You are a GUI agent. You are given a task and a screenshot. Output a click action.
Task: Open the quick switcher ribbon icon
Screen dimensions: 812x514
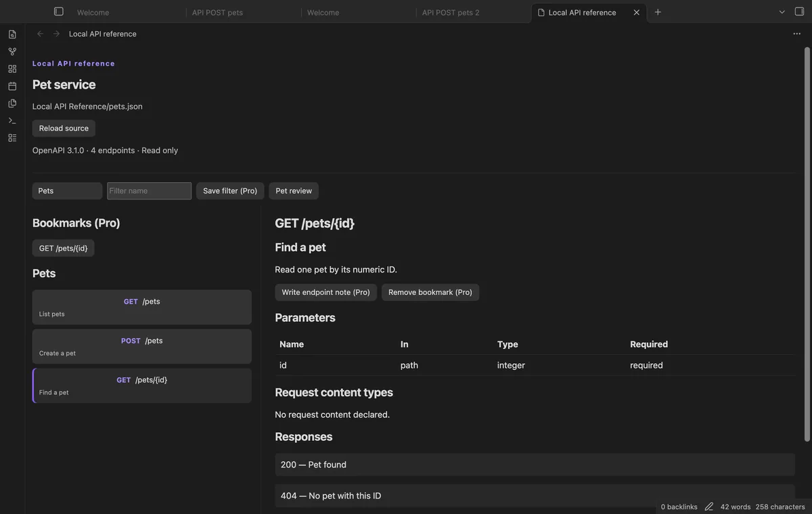coord(12,34)
